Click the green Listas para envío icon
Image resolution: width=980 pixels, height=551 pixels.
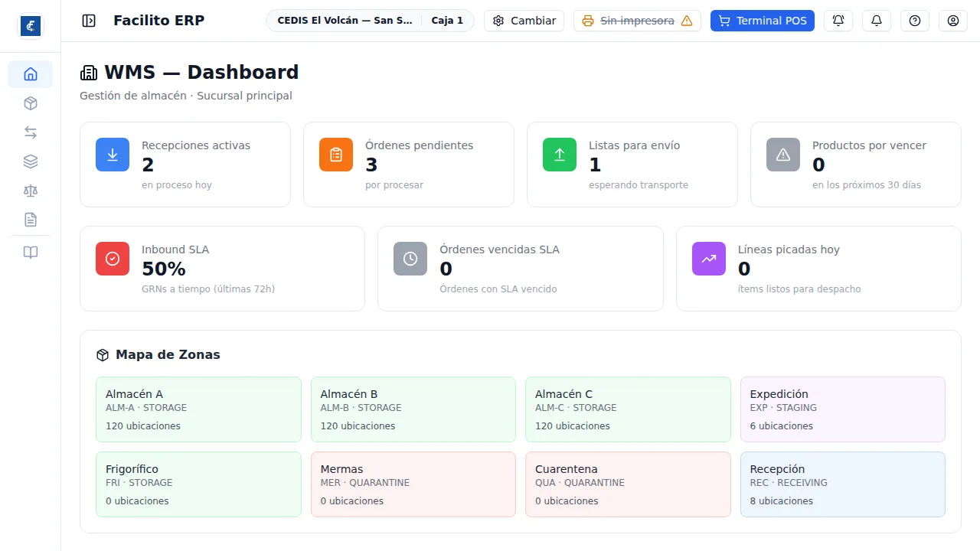click(560, 155)
